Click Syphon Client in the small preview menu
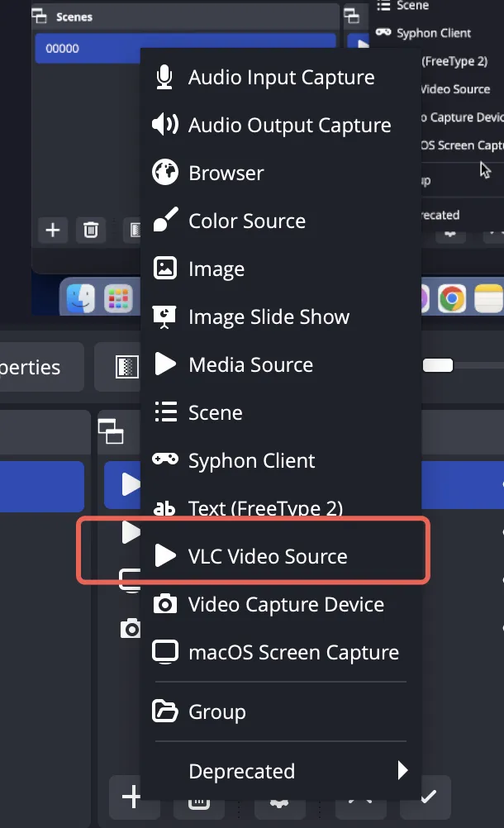The image size is (504, 828). [434, 33]
